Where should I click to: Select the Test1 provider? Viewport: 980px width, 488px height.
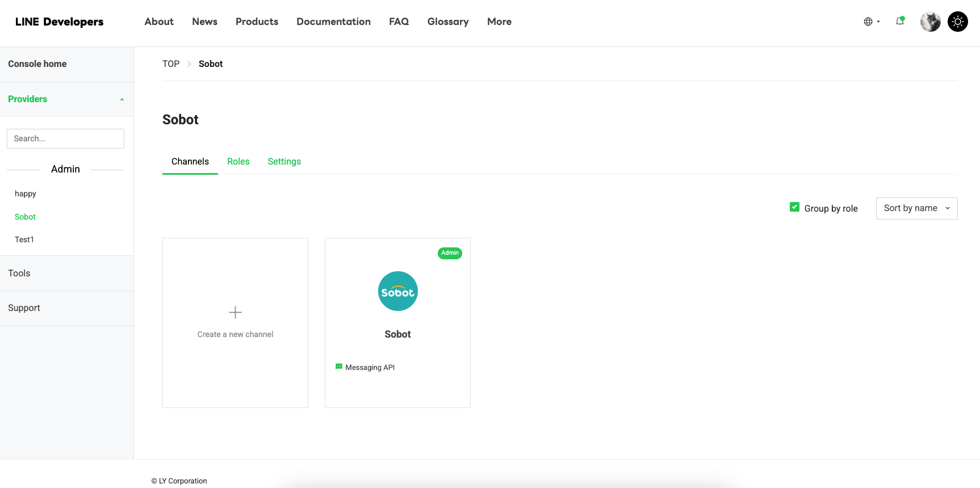click(24, 239)
